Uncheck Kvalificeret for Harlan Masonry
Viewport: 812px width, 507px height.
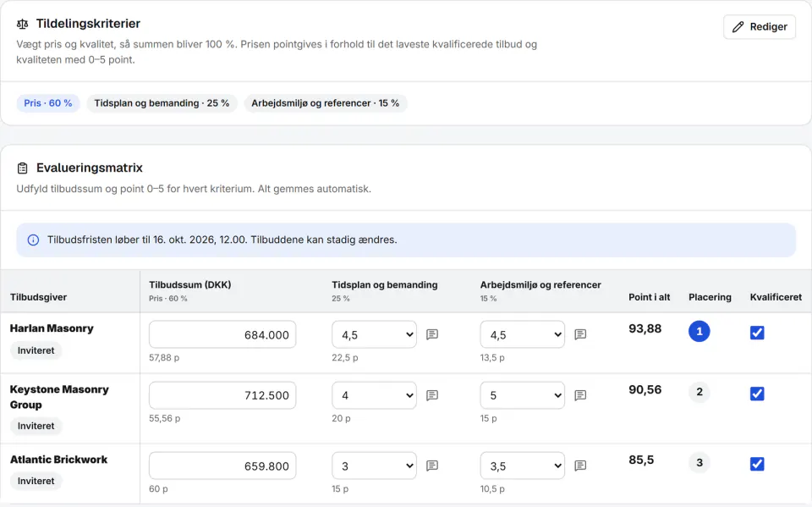[757, 333]
